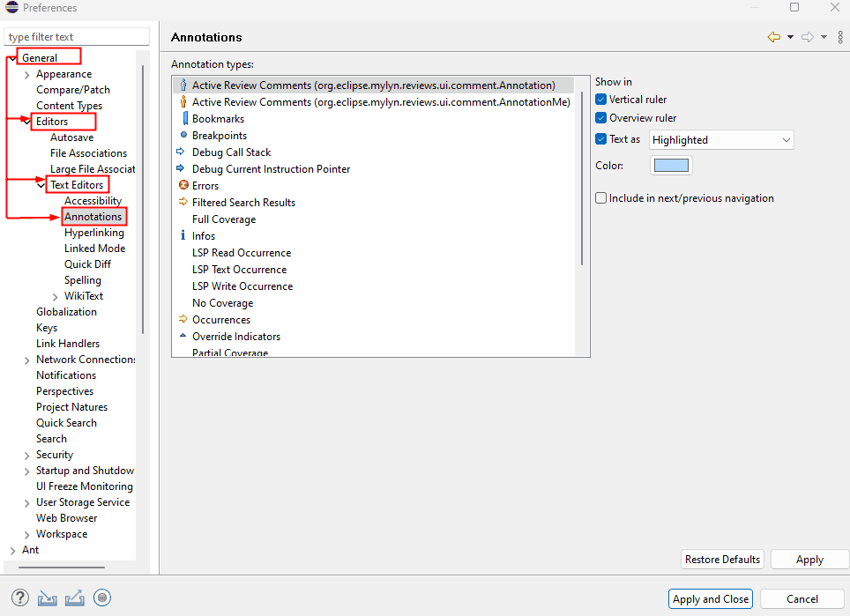Enable Include in next/previous navigation
Viewport: 850px width, 616px height.
click(600, 197)
